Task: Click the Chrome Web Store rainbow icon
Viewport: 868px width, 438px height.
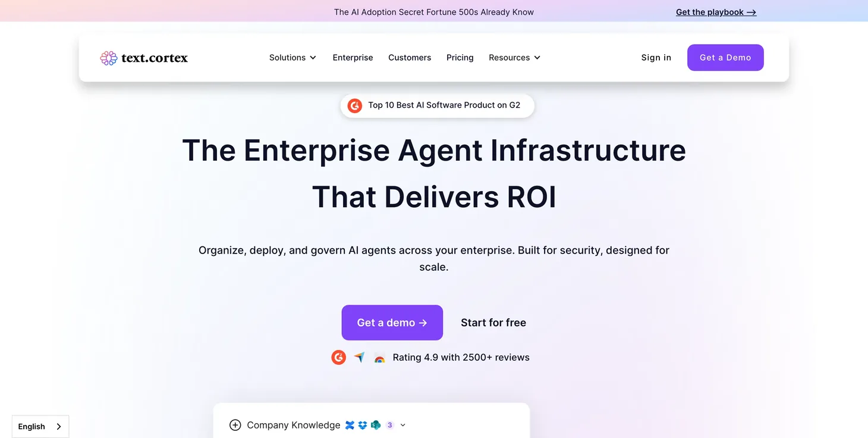Action: pos(379,358)
